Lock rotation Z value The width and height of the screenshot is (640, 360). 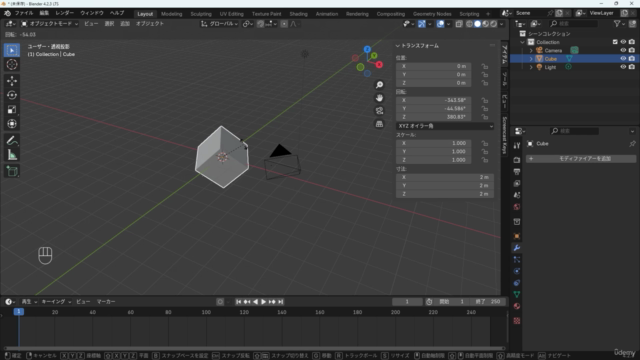pos(484,117)
